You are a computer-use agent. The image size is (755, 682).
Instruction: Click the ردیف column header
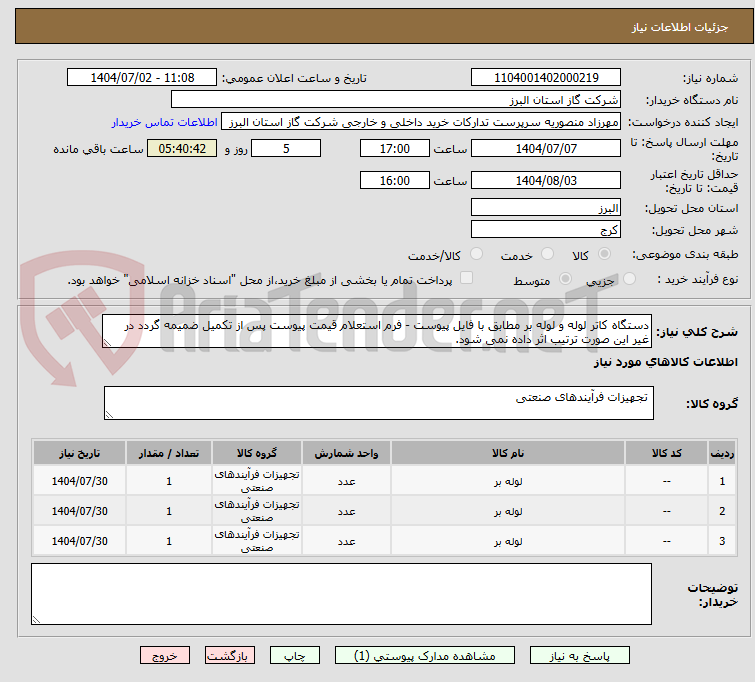point(722,453)
